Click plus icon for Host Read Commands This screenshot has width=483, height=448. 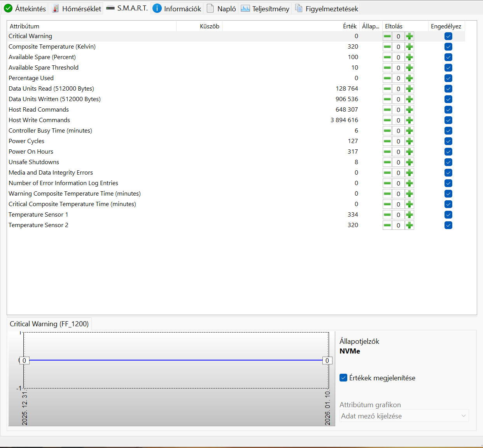click(409, 110)
